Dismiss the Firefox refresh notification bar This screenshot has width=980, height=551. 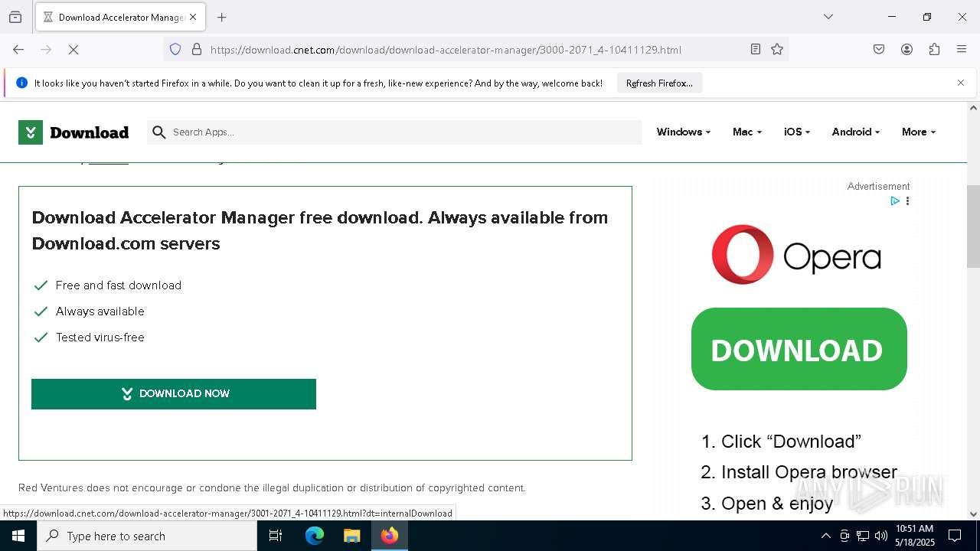click(x=961, y=83)
